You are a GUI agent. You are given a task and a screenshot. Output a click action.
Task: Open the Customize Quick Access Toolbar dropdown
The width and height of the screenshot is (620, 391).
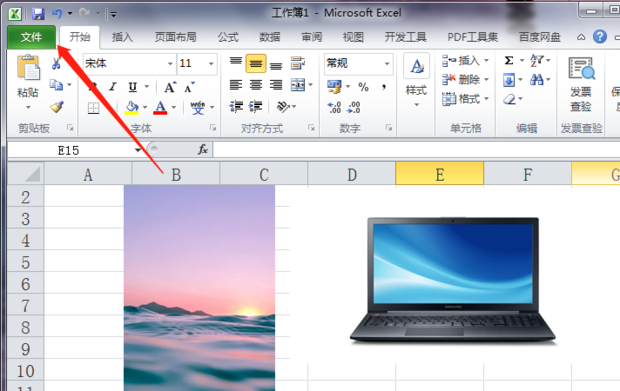coord(113,15)
